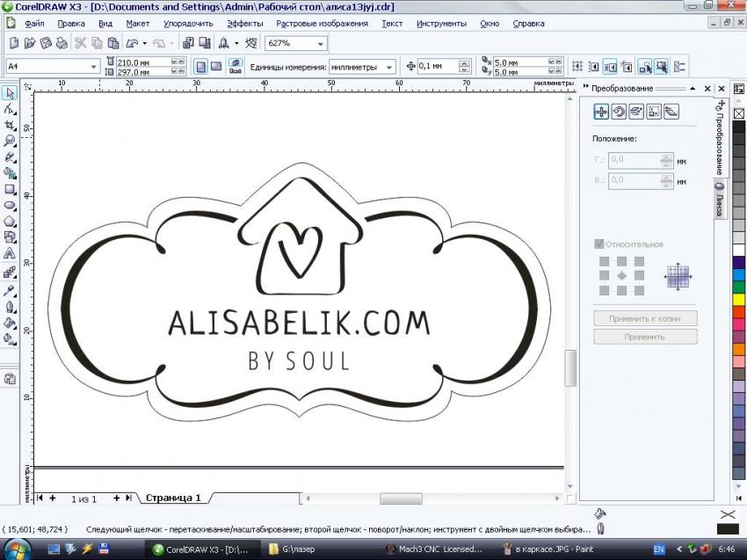
Task: Click the Применить к копии button
Action: pyautogui.click(x=645, y=318)
